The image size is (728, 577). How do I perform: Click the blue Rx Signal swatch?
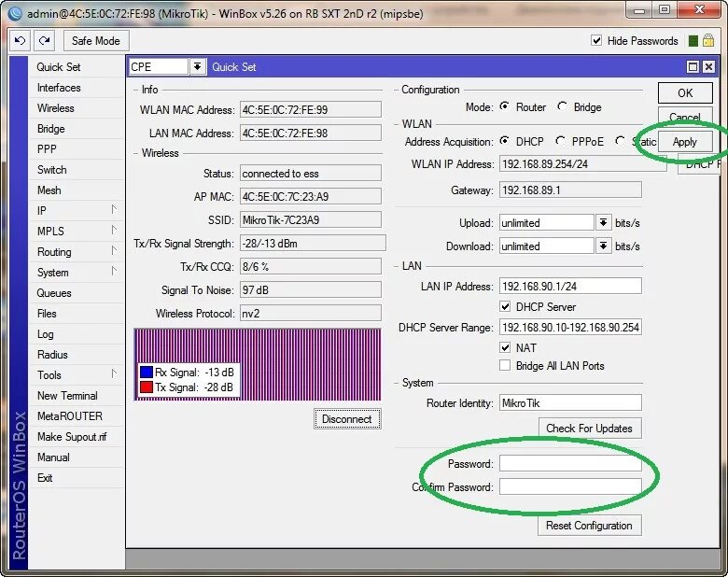click(x=147, y=373)
